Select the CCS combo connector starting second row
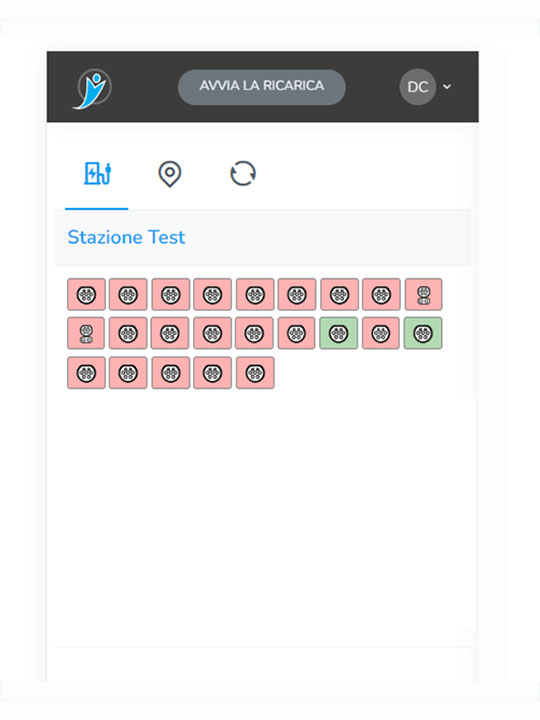 coord(86,333)
